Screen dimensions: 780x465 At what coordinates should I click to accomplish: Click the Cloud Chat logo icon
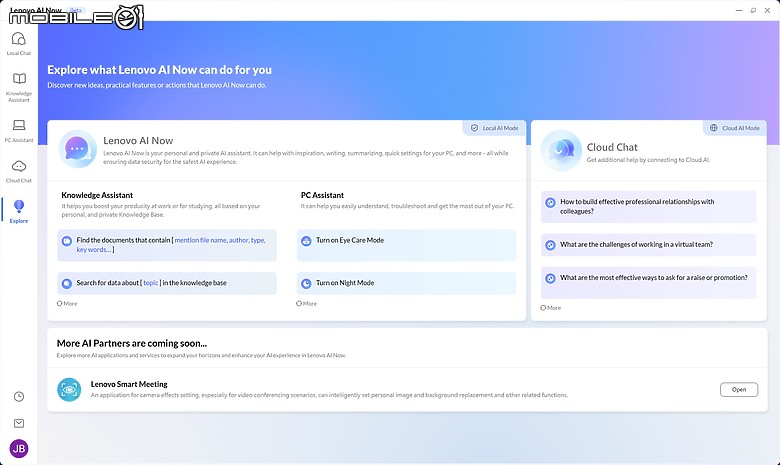[x=561, y=150]
